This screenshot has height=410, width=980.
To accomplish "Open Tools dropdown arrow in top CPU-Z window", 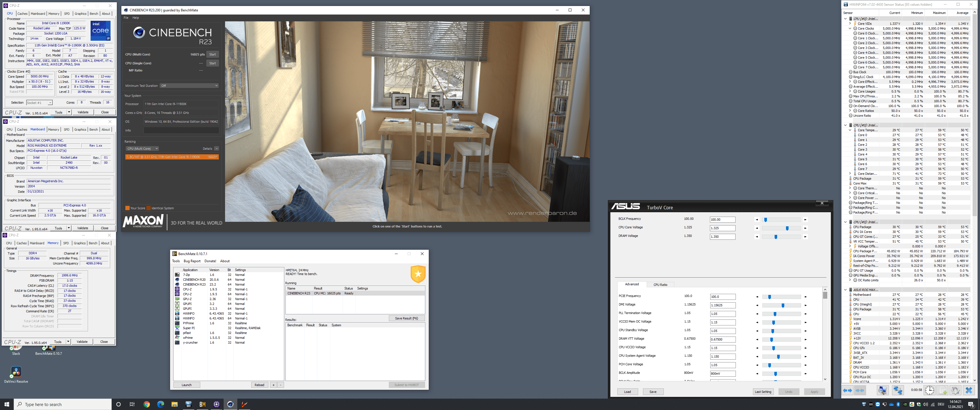I will (x=69, y=112).
